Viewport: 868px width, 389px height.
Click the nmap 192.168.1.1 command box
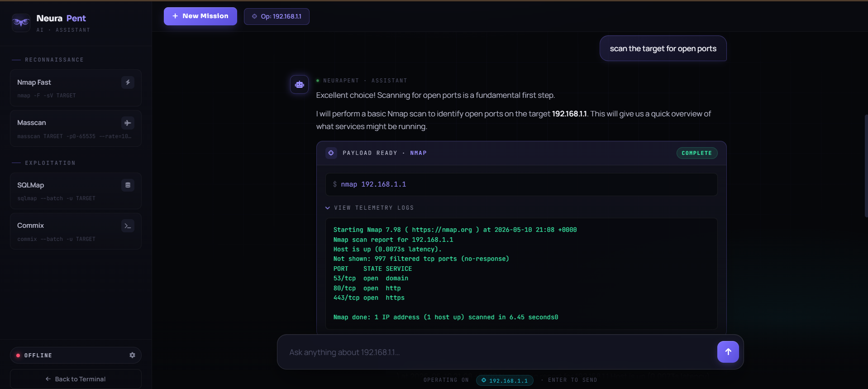coord(521,184)
